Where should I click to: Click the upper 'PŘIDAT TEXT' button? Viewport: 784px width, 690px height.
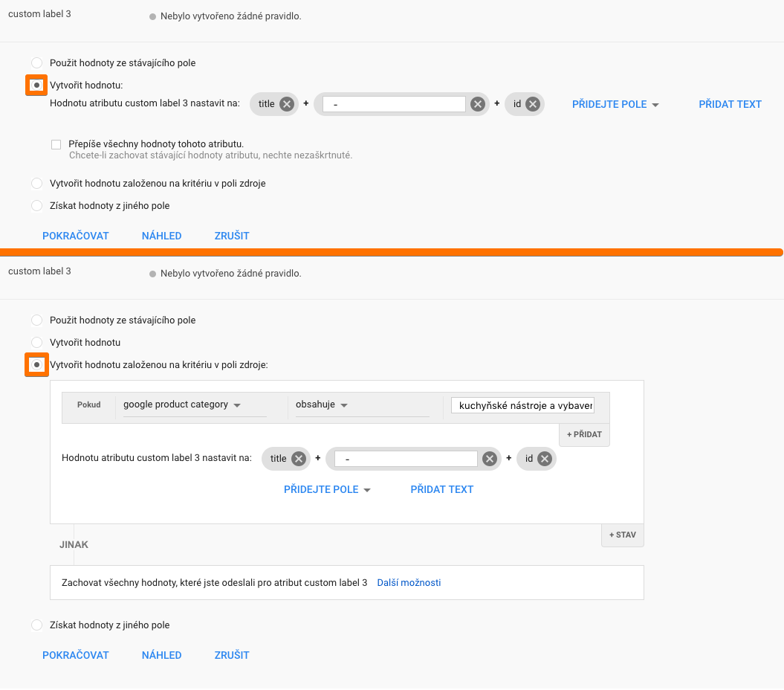[x=730, y=105]
